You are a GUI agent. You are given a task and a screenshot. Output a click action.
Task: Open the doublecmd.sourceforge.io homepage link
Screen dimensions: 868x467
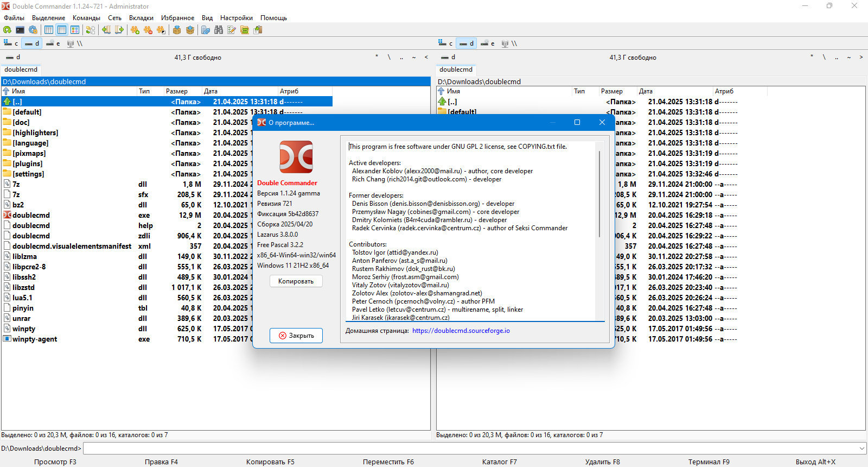tap(461, 331)
